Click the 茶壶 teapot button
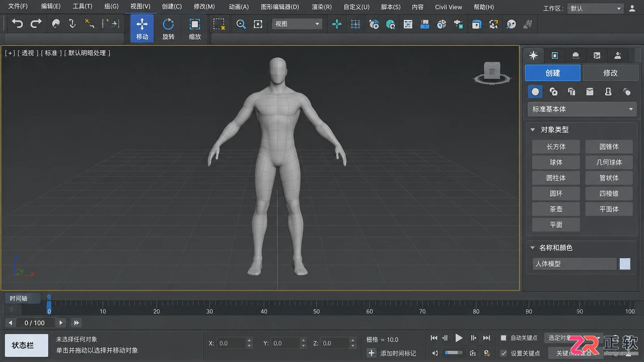The width and height of the screenshot is (644, 362). tap(556, 209)
